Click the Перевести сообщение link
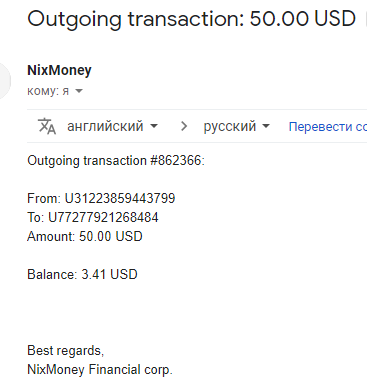Image resolution: width=367 pixels, height=391 pixels. [328, 127]
